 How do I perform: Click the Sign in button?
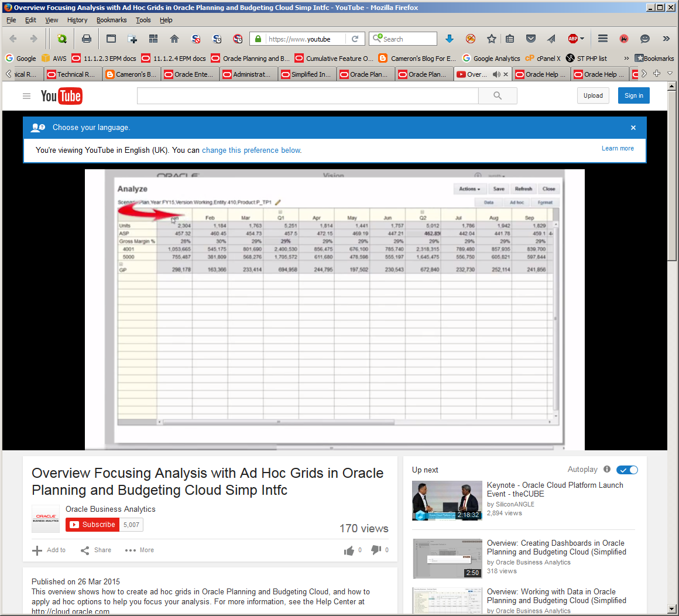[633, 95]
